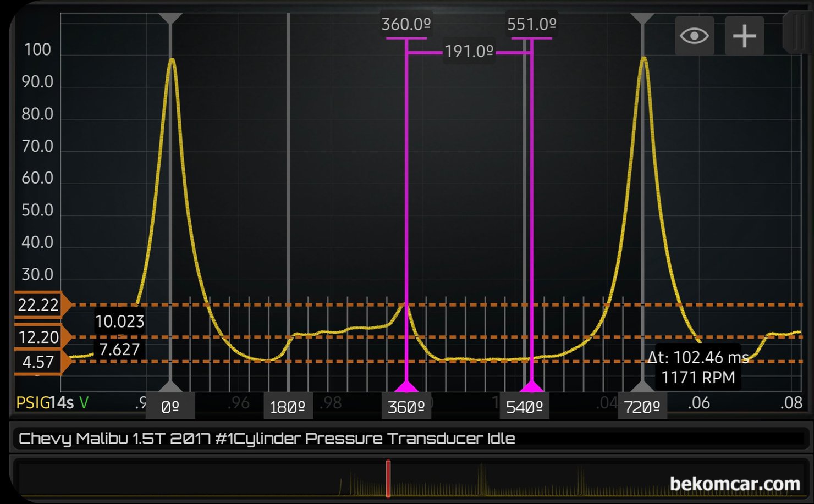
Task: Tap the 540º phase marker label
Action: (524, 407)
